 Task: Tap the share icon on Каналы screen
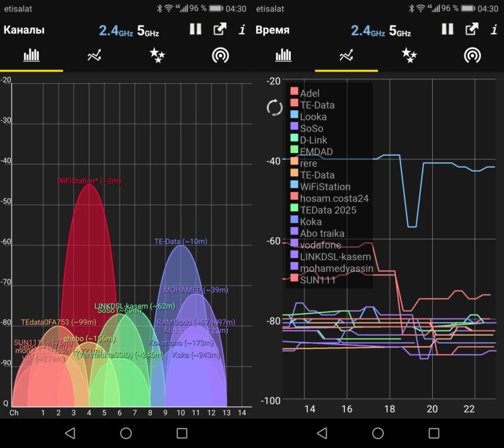(220, 30)
